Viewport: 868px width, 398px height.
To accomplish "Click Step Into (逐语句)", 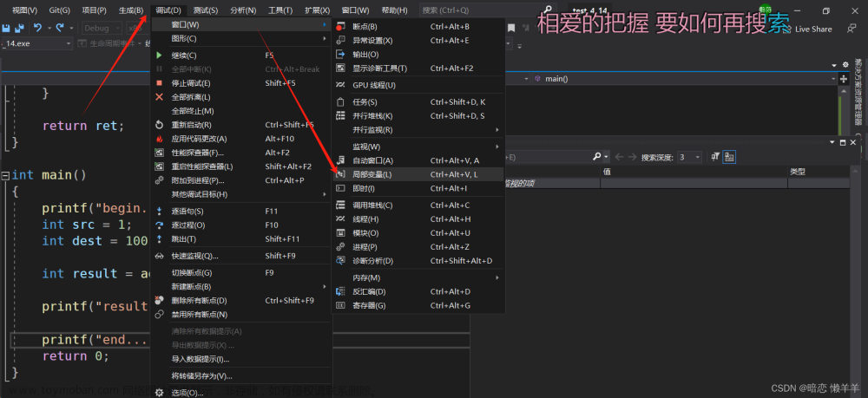I will [242, 212].
